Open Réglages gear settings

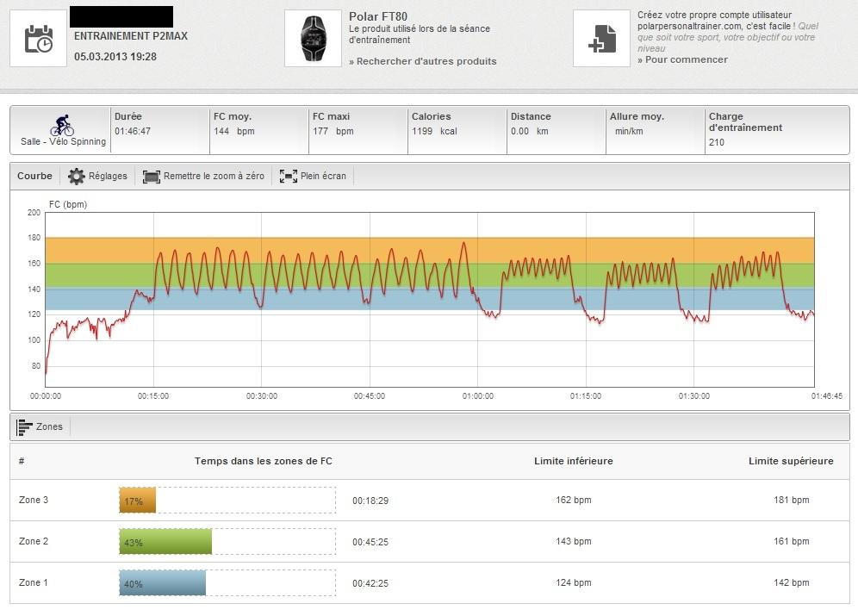pyautogui.click(x=76, y=176)
